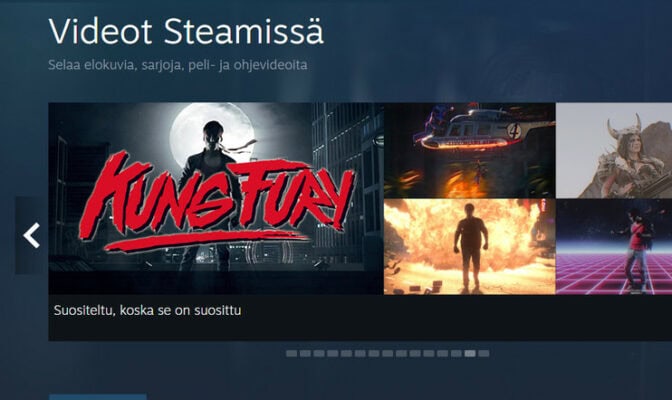
Task: Click the blue tab below the carousel
Action: 98,397
